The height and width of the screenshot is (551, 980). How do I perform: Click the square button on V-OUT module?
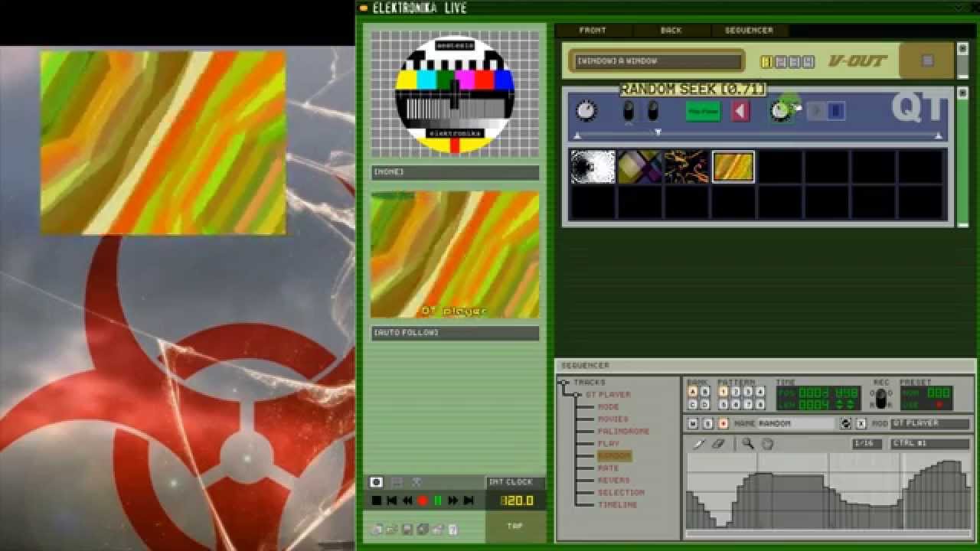[927, 61]
